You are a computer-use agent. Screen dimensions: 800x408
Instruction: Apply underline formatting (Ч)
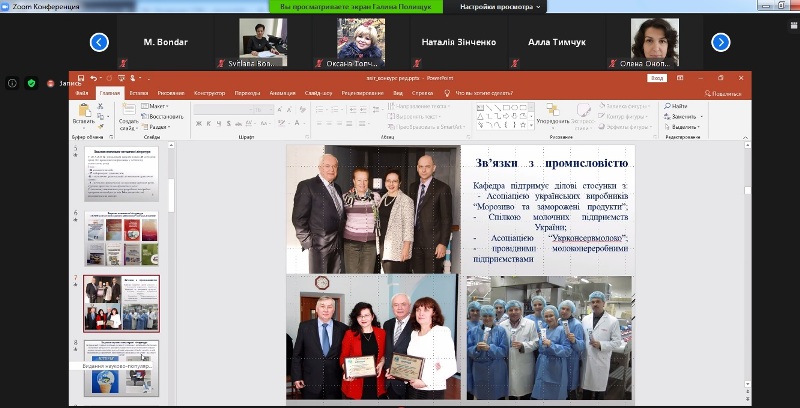[219, 123]
